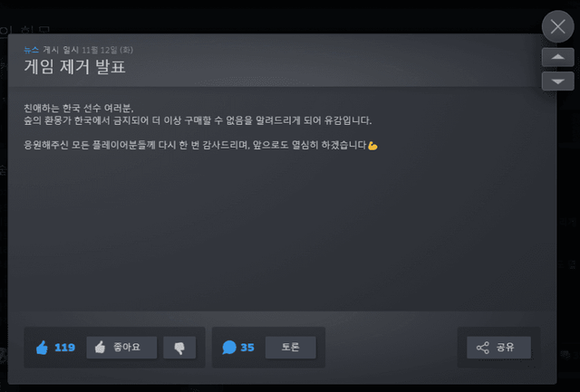Click the 게임 제거 발표 title
580x392 pixels.
tap(74, 67)
